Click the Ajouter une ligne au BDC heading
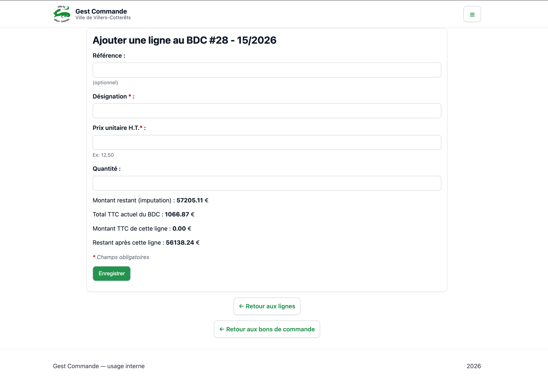This screenshot has height=392, width=548. tap(184, 40)
